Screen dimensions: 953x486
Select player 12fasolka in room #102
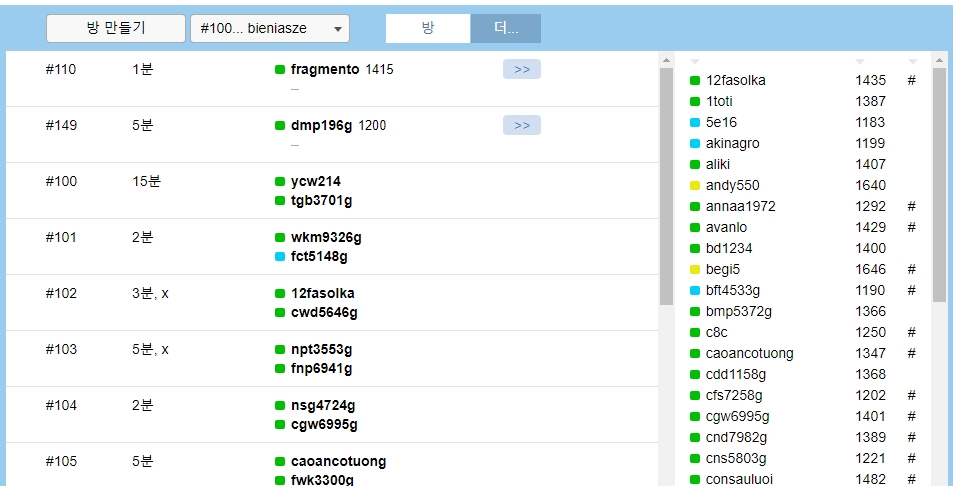click(x=322, y=293)
